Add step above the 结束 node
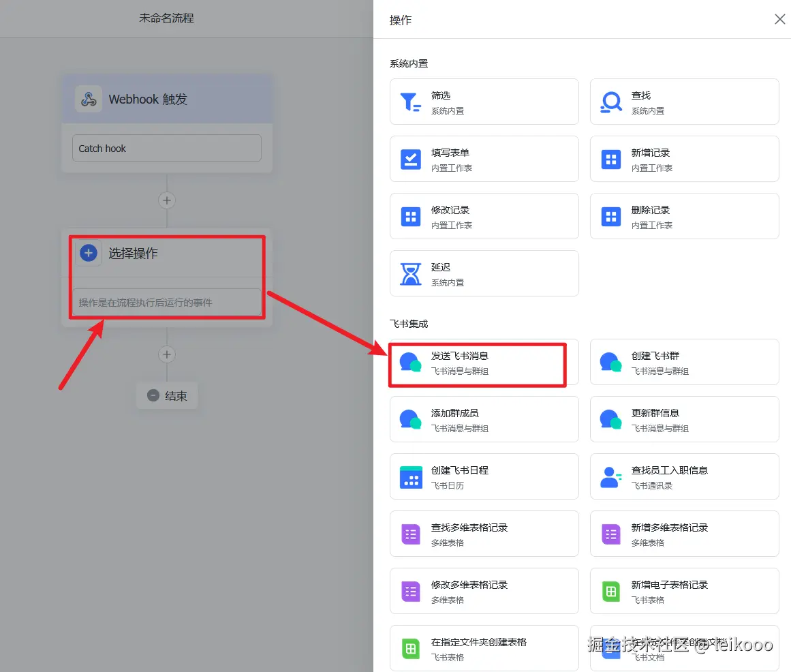 pyautogui.click(x=167, y=354)
